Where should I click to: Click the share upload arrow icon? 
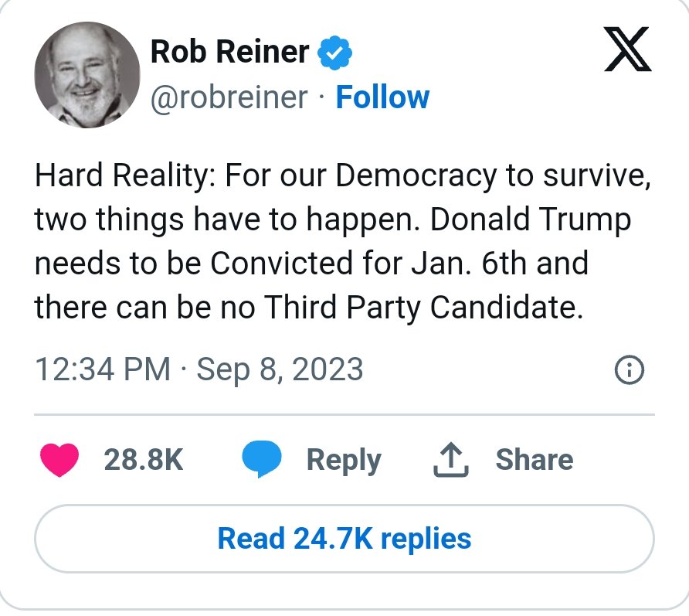click(452, 460)
